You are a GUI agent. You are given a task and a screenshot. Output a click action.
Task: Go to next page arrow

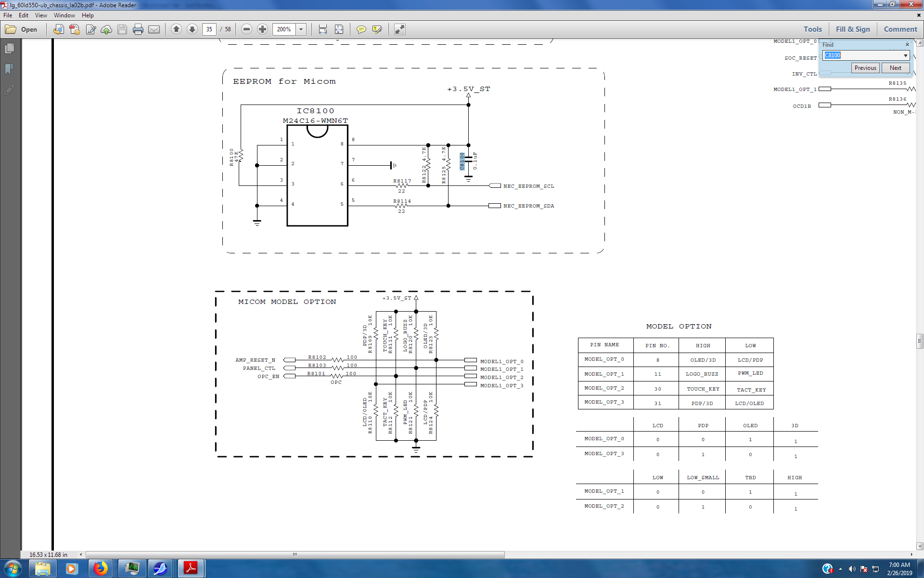tap(192, 29)
